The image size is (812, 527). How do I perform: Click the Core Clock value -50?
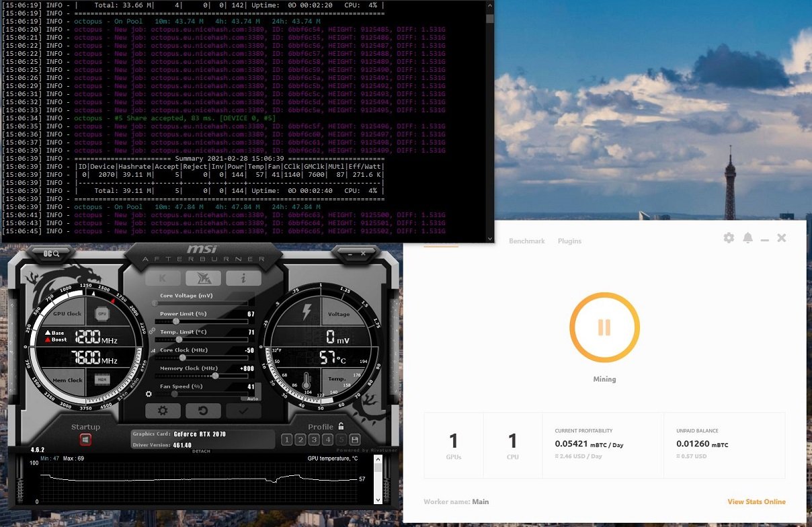[x=249, y=350]
